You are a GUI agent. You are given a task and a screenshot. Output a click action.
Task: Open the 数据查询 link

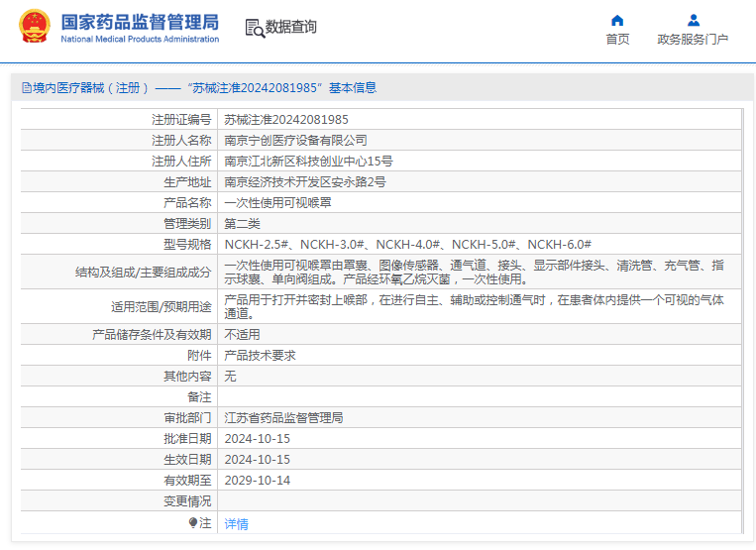tap(291, 27)
